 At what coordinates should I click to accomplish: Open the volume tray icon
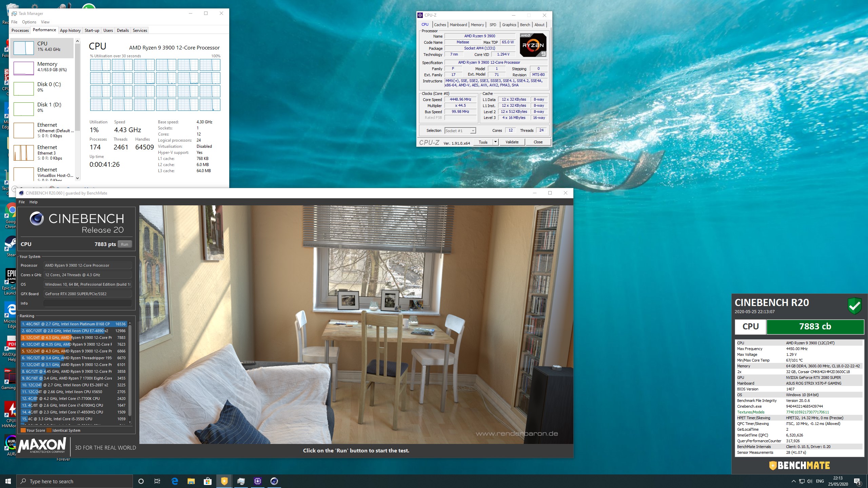pos(810,481)
